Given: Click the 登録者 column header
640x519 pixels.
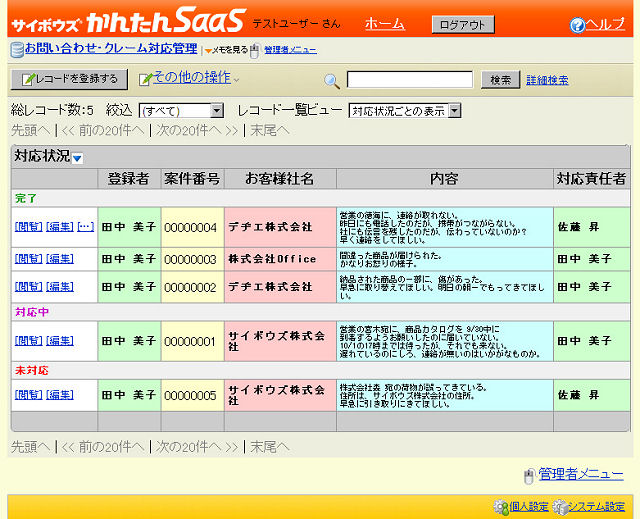Looking at the screenshot, I should (x=129, y=179).
